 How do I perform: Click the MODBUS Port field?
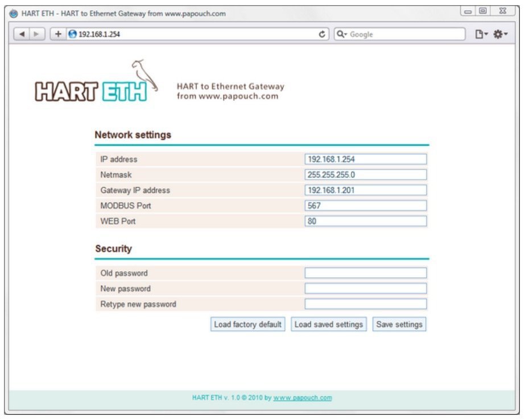[365, 205]
